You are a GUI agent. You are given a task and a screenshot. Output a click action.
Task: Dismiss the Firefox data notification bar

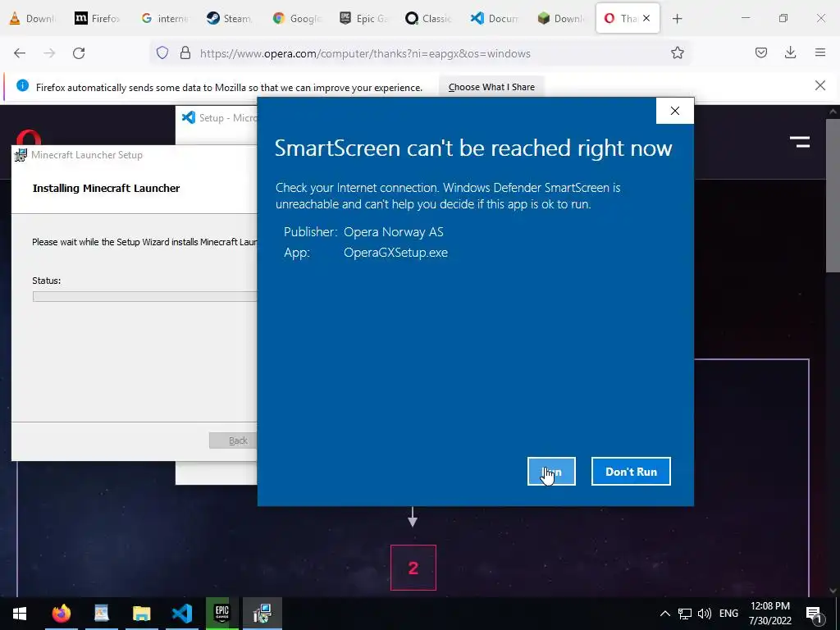tap(819, 85)
